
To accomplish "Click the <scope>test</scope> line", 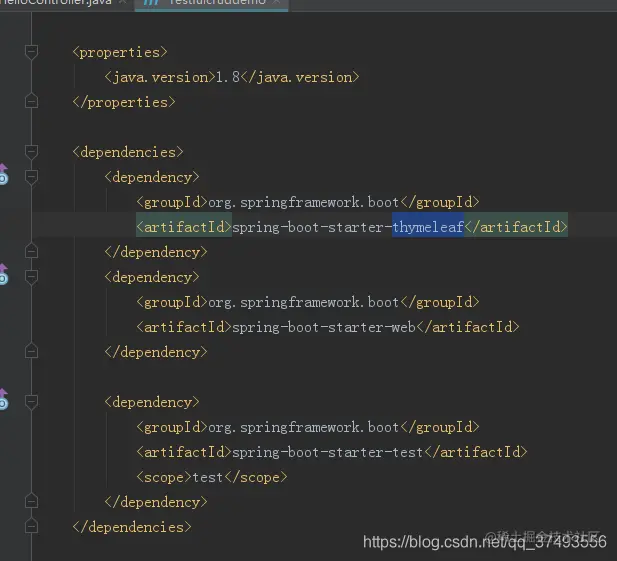I will coord(212,477).
